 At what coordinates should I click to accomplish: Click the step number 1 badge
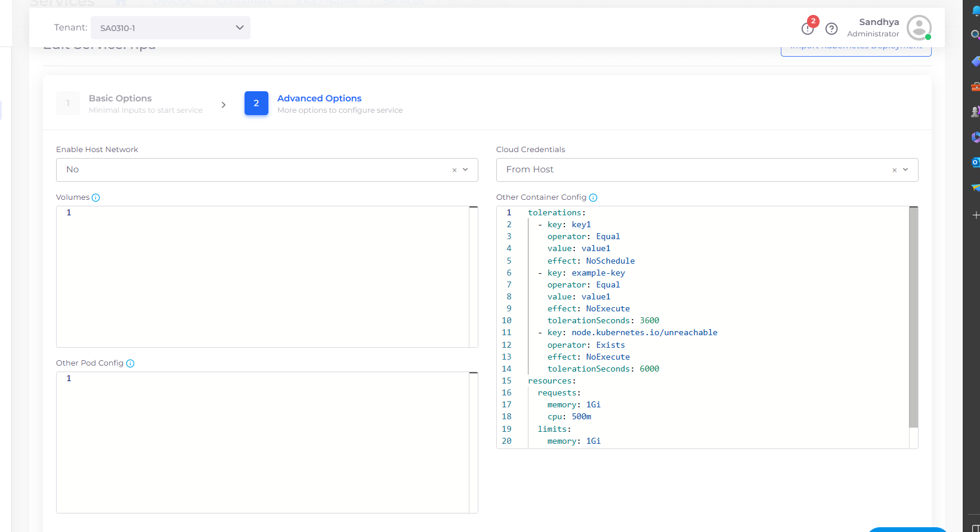[68, 103]
